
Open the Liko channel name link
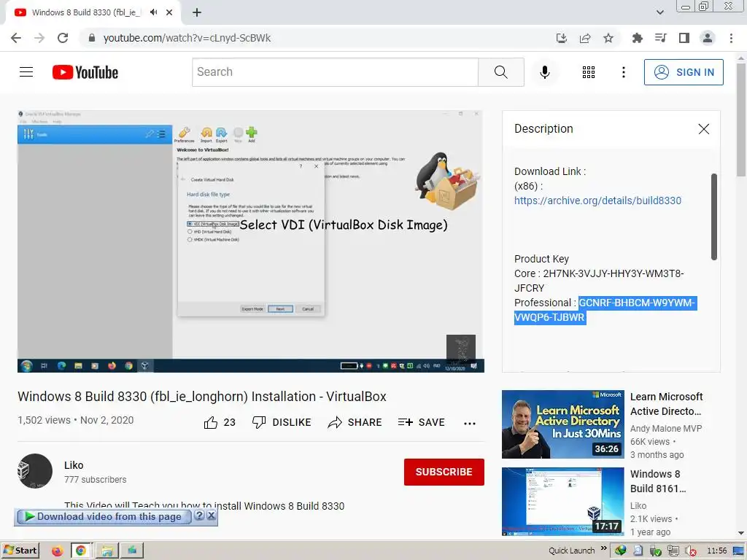[x=74, y=465]
